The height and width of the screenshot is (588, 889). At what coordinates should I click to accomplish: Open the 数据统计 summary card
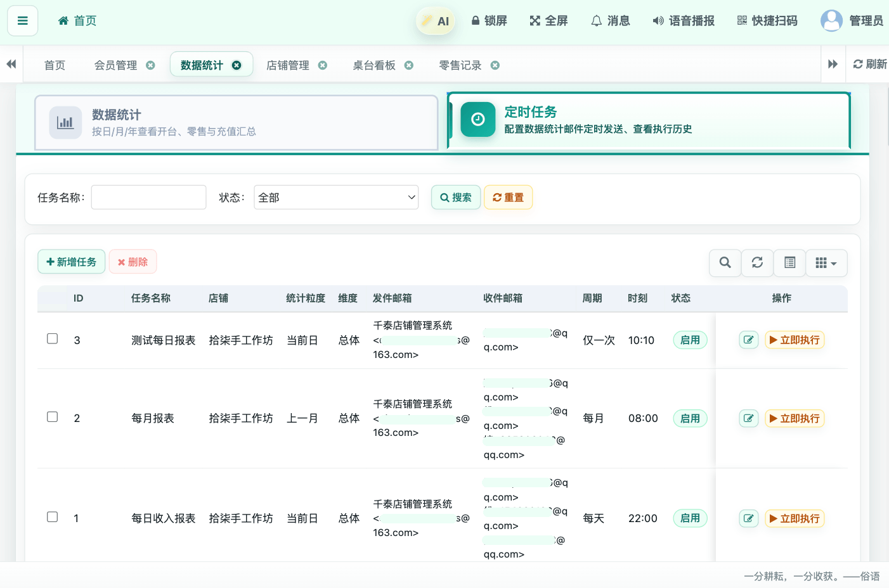click(237, 123)
